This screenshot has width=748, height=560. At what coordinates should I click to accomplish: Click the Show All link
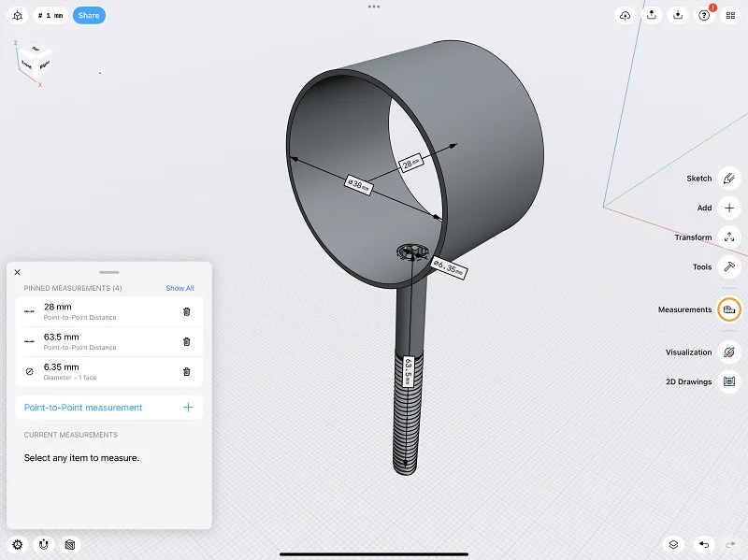(x=180, y=288)
